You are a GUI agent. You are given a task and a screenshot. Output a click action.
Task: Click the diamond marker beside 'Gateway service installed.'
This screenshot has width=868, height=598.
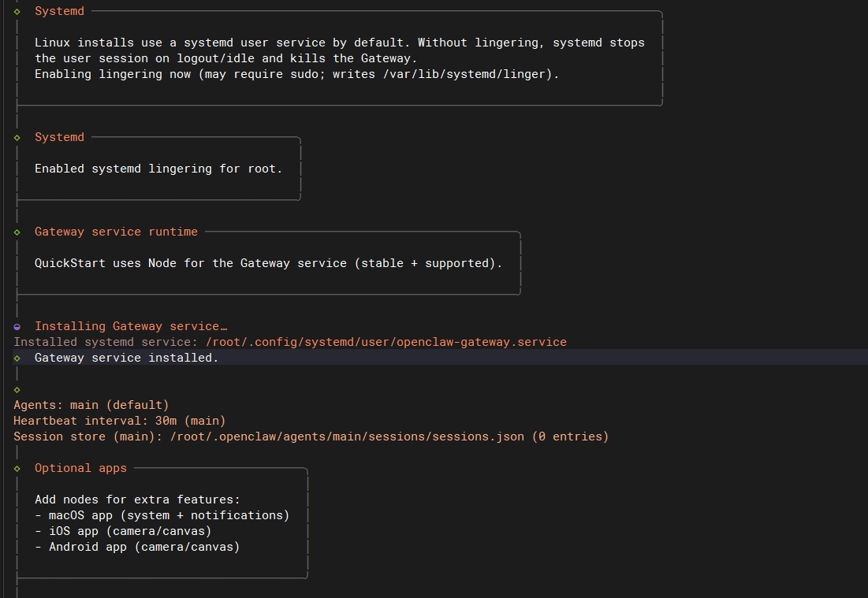(17, 358)
